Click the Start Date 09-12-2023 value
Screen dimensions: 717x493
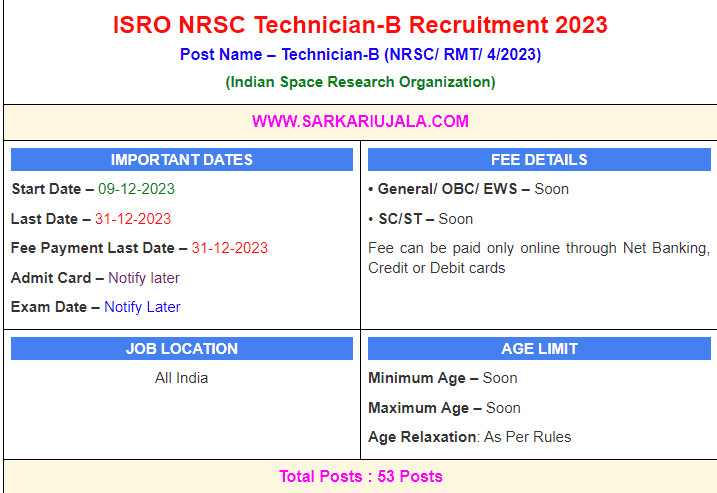pos(136,189)
